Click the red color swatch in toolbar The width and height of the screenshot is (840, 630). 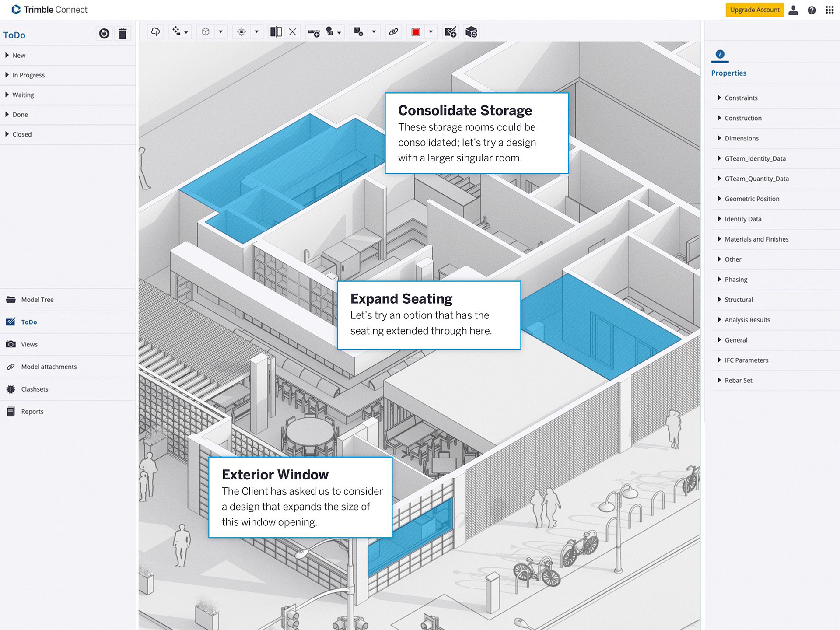[x=416, y=32]
